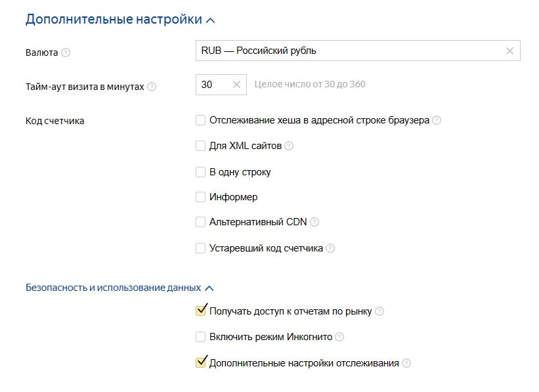The height and width of the screenshot is (392, 539).
Task: Enable Включить режим Инкогнито checkbox
Action: [x=200, y=337]
